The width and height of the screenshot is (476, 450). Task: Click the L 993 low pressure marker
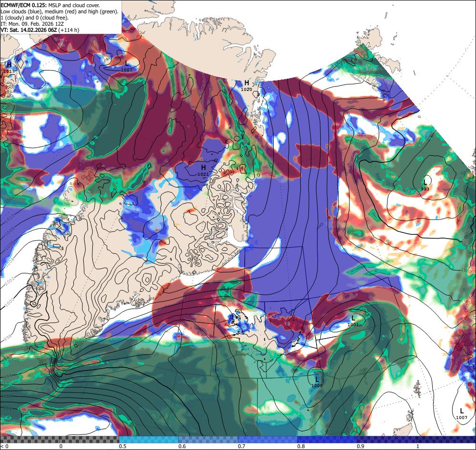tap(425, 185)
